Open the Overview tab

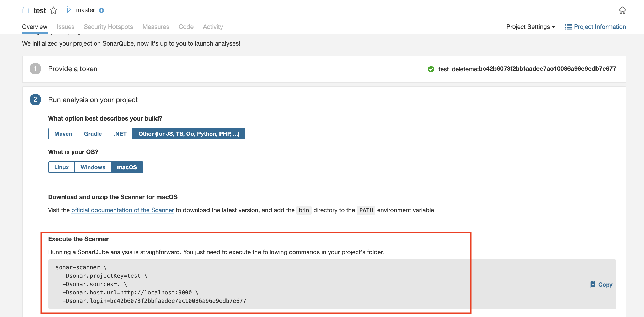[35, 27]
